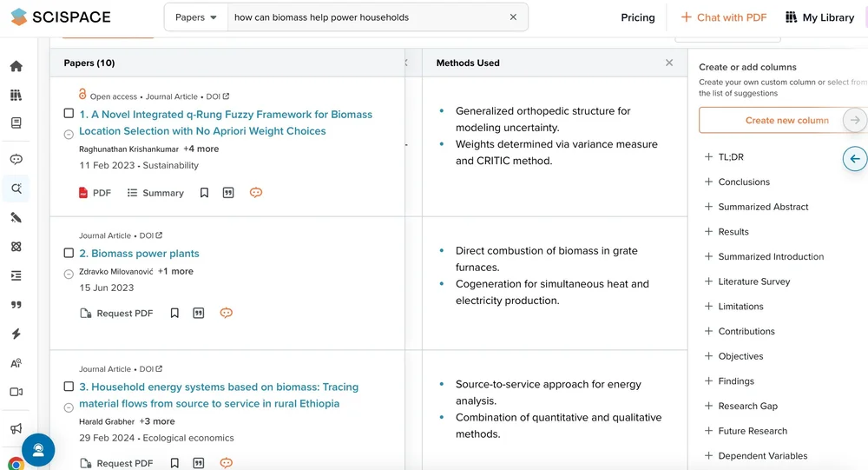Viewport: 868px width, 470px height.
Task: Close the Methods Used column
Action: click(669, 63)
